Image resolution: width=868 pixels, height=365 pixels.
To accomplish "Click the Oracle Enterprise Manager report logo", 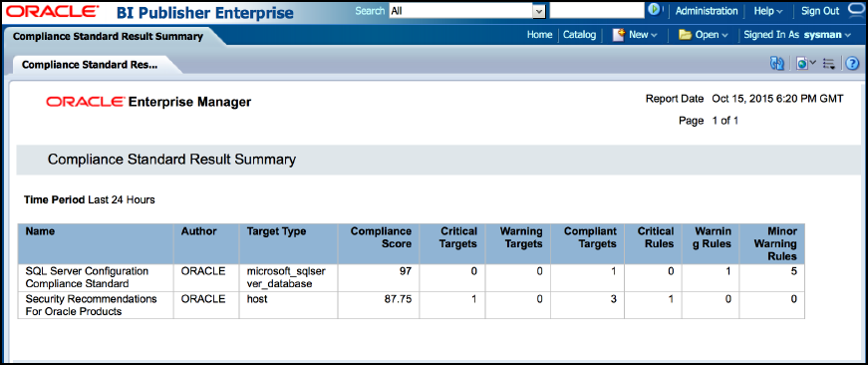I will point(148,102).
